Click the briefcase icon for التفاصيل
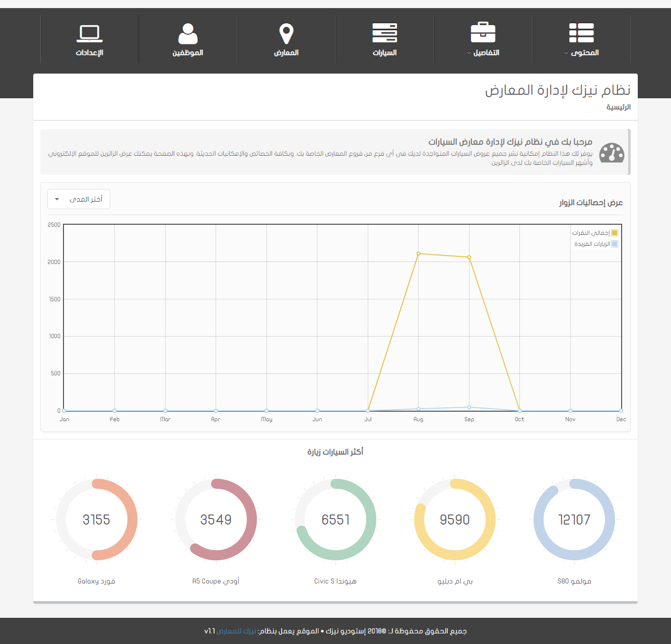 click(x=483, y=33)
